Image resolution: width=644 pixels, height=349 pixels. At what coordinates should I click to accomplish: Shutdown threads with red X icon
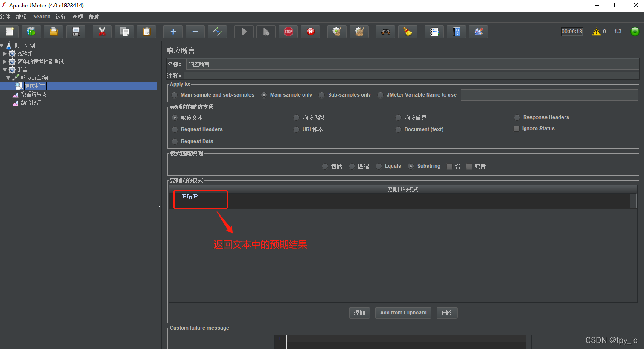(x=310, y=32)
